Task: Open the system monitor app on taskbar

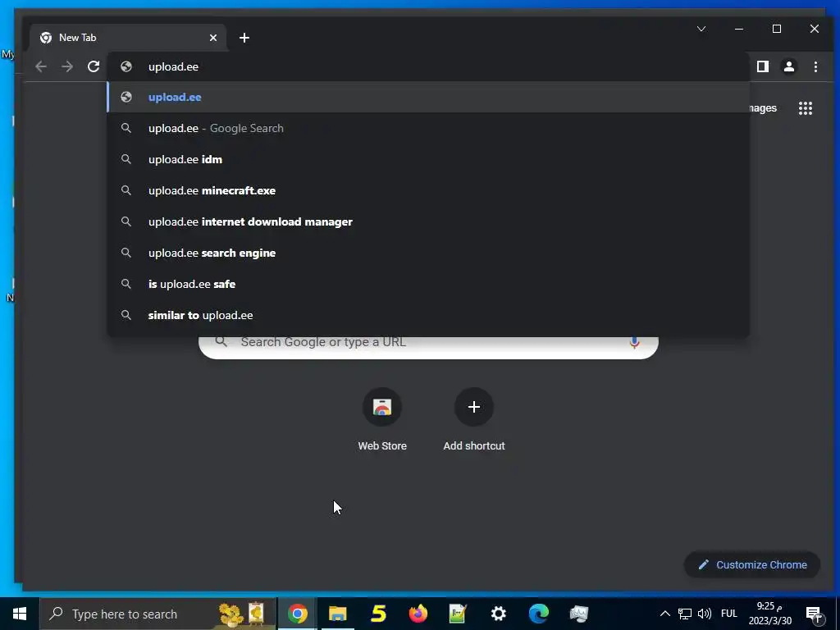Action: 578,614
